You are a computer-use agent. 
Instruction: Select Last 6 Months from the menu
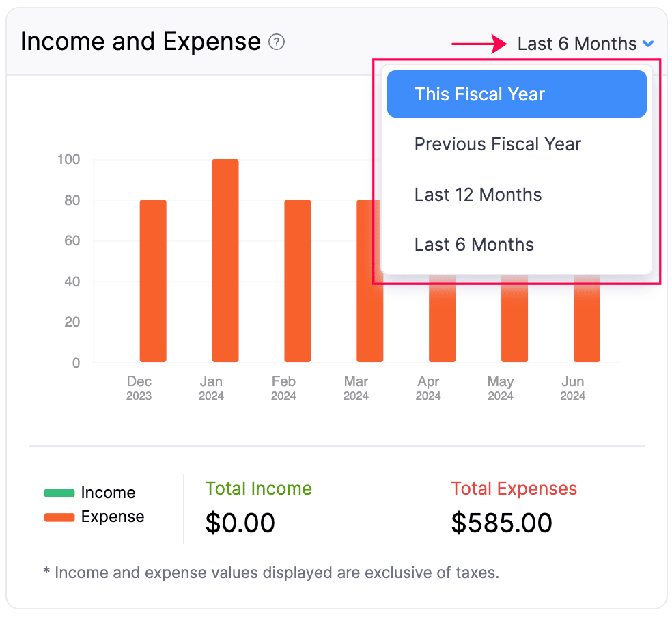[x=474, y=245]
